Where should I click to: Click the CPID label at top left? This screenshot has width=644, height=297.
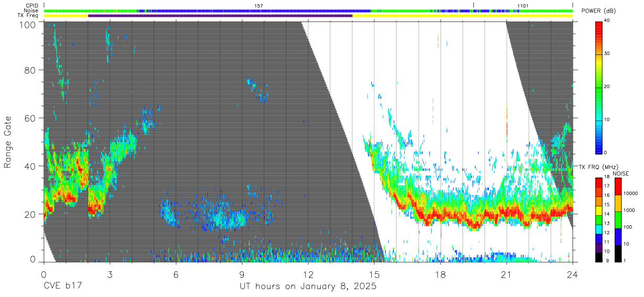[x=33, y=6]
